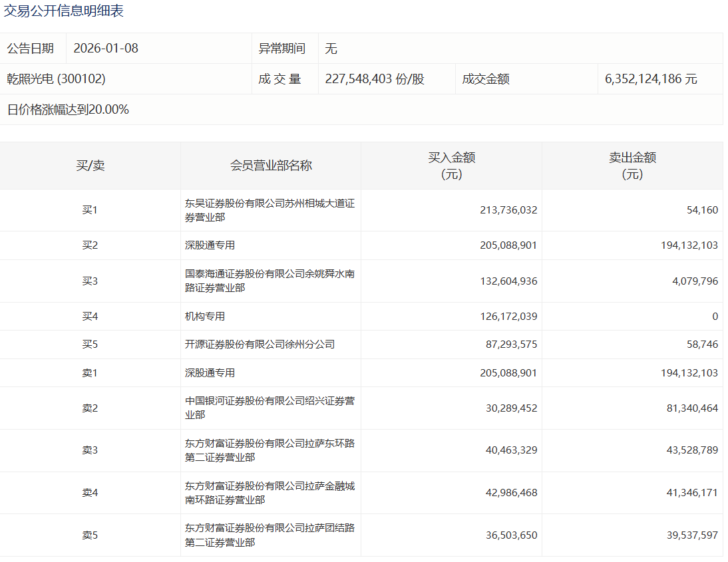Click the trading volume value 227,548,403 份/股

[375, 79]
